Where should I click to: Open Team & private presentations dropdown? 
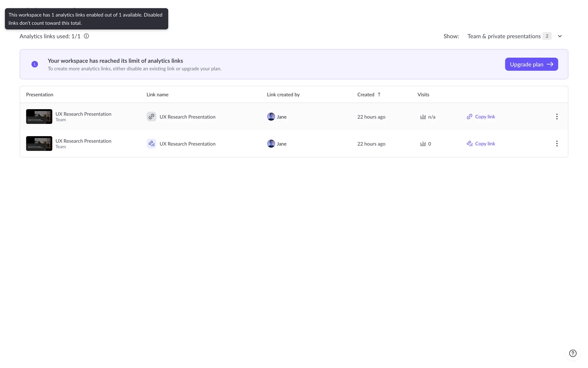click(x=504, y=36)
